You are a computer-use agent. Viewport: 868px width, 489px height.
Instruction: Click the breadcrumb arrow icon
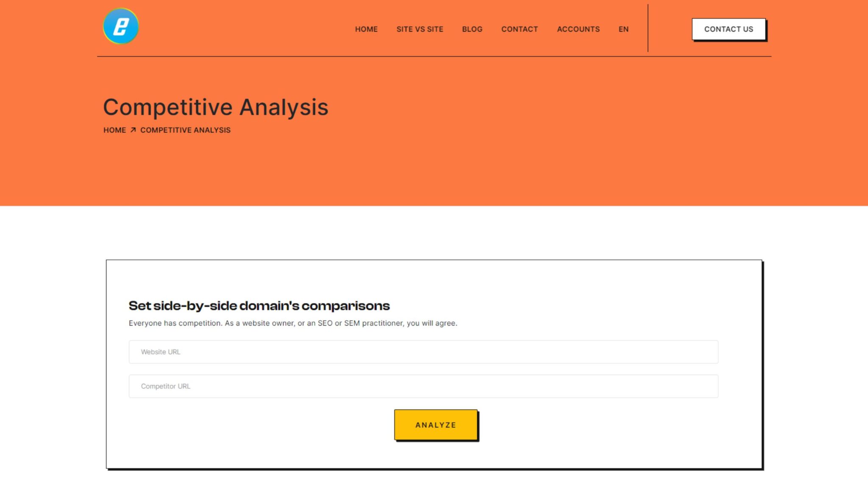coord(133,130)
